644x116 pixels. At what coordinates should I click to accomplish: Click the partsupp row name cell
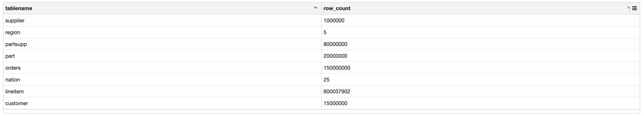(16, 44)
